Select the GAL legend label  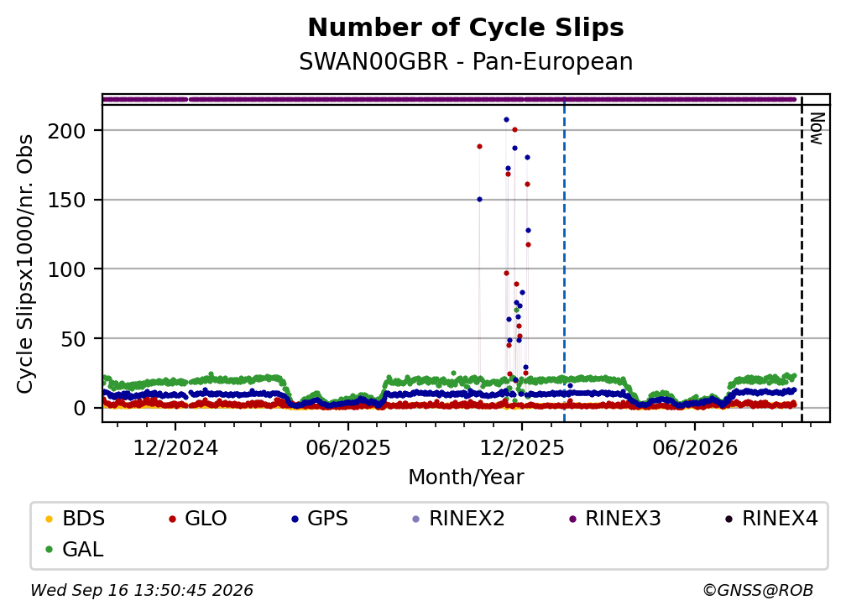tap(82, 550)
